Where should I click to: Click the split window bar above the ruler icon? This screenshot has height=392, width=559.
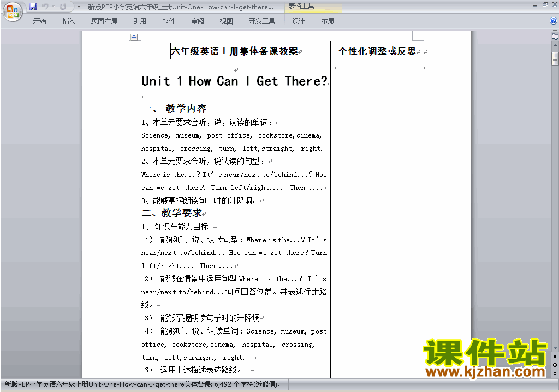[x=555, y=31]
